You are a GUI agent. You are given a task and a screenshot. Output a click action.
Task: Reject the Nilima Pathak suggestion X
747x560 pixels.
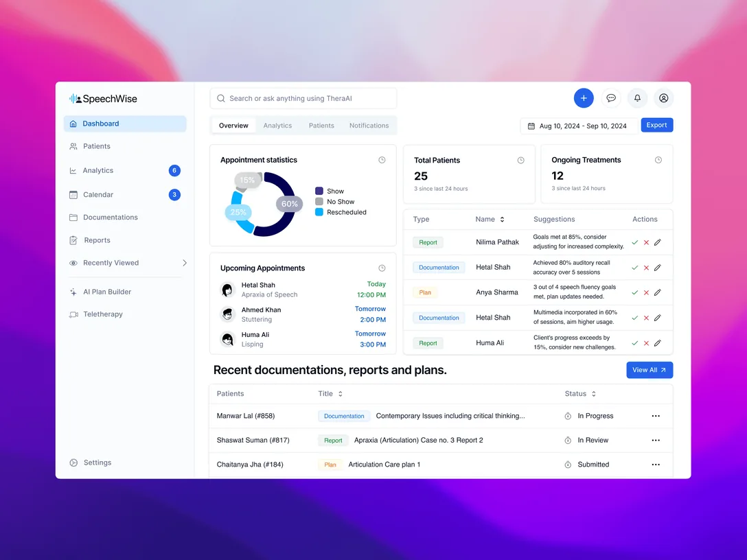coord(647,242)
